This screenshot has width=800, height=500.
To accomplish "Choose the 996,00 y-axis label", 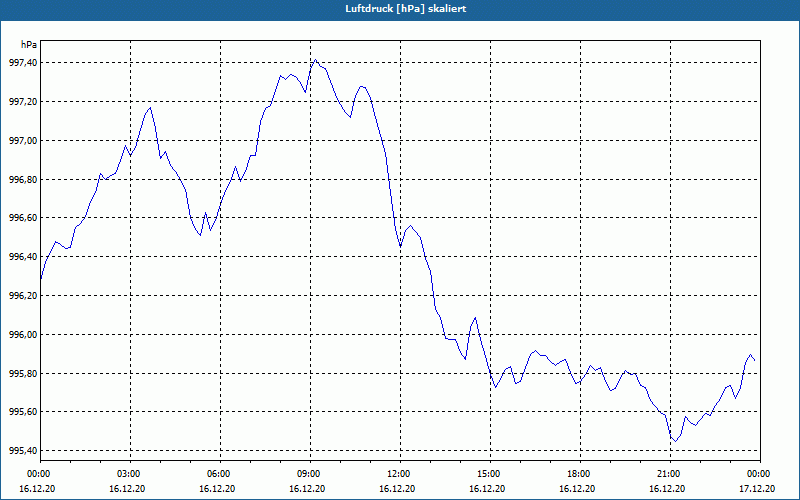I will [22, 335].
